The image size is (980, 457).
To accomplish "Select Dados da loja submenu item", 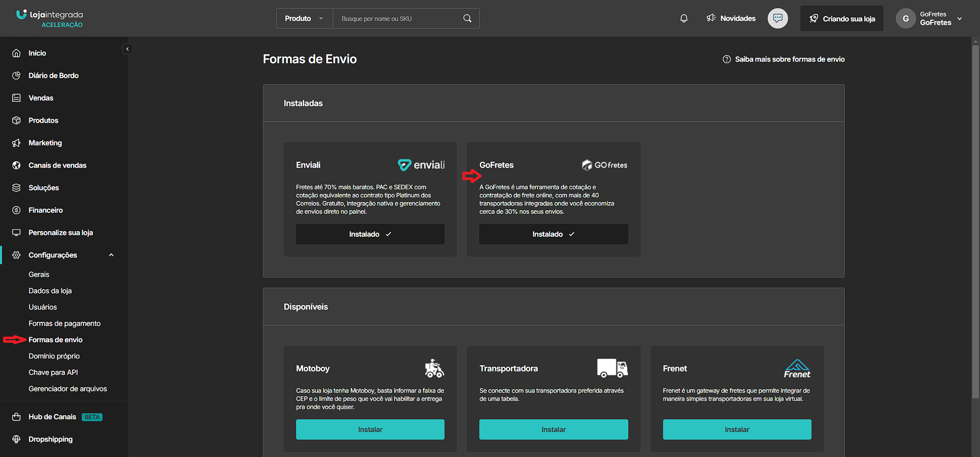I will tap(50, 291).
